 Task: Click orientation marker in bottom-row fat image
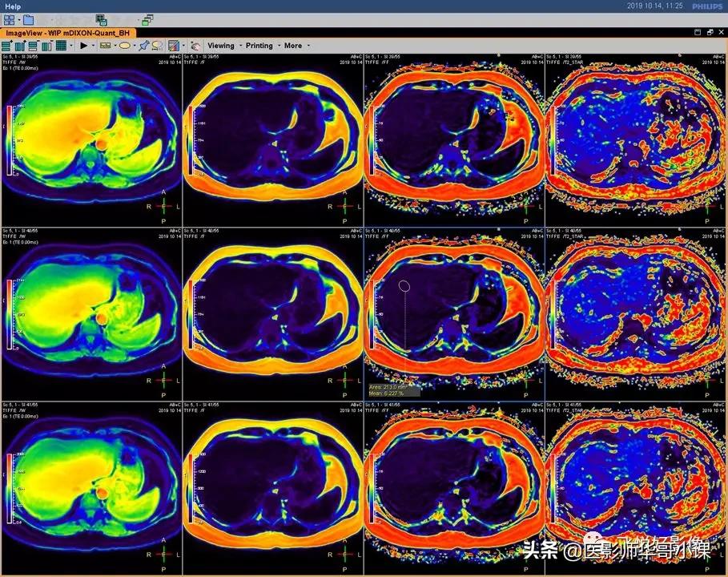(344, 555)
